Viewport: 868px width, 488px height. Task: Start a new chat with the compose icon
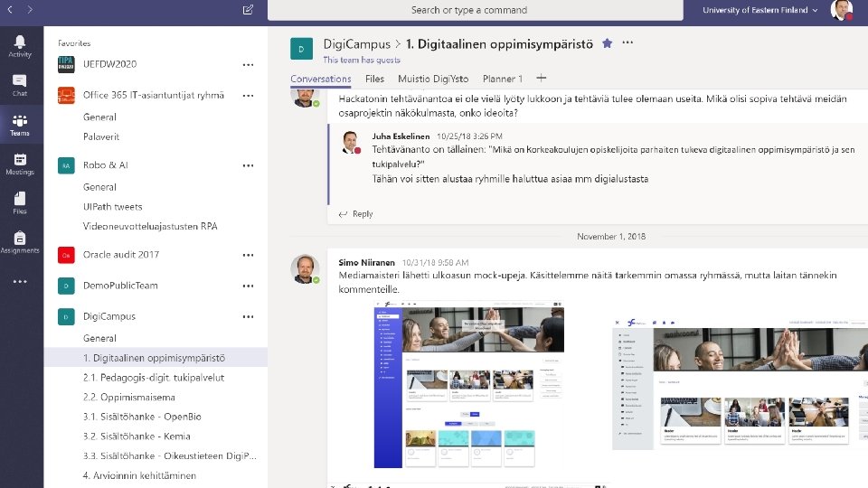248,9
